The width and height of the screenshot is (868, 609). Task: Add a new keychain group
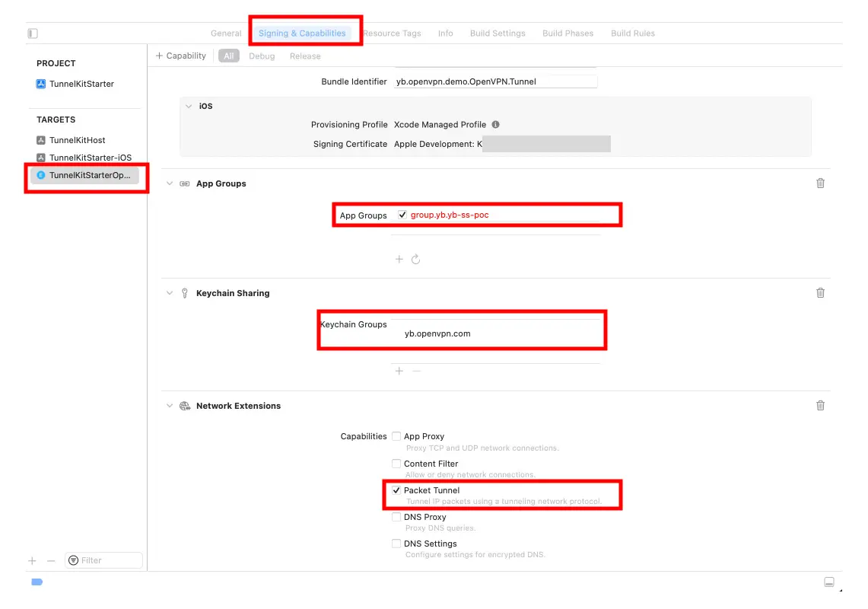click(x=399, y=371)
